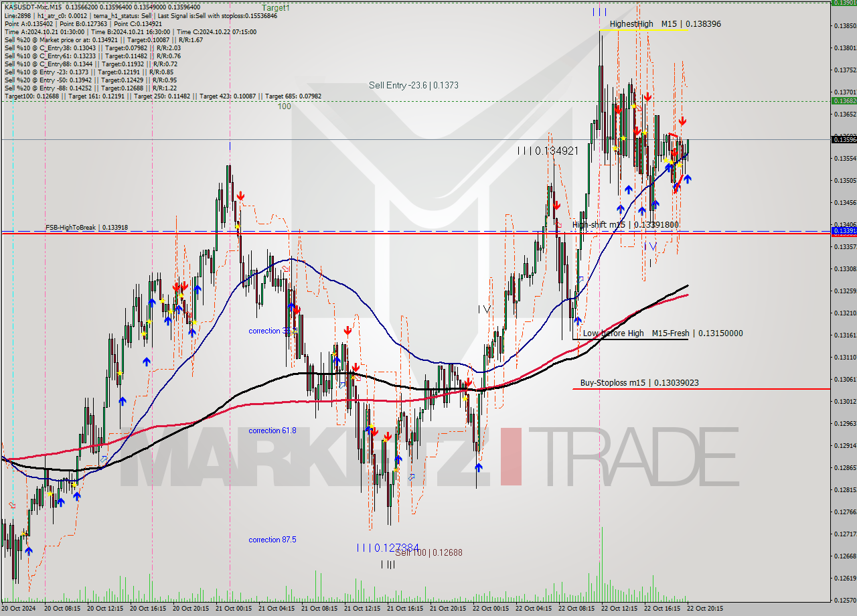Click the Target100: 0.12688 targets line
This screenshot has height=616, width=857.
[163, 96]
